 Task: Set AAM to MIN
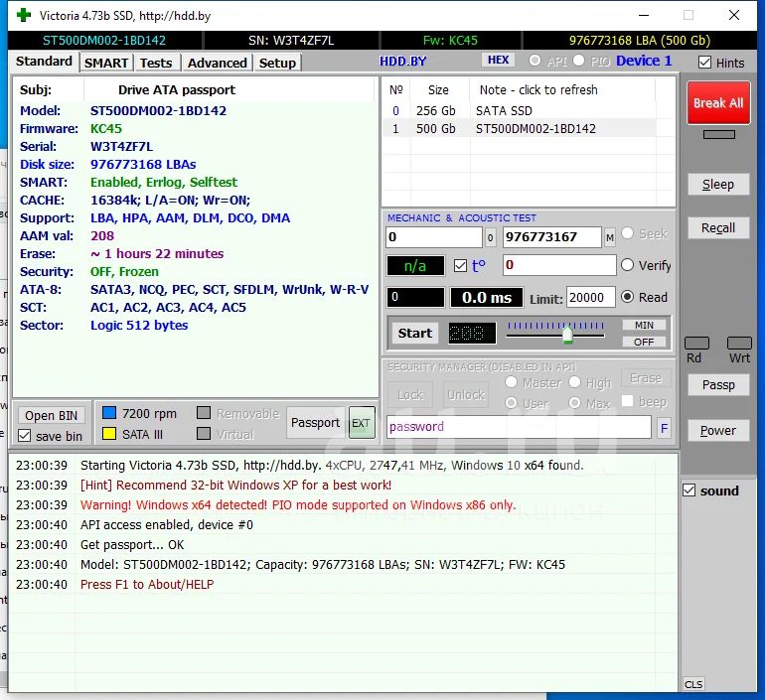(x=644, y=325)
